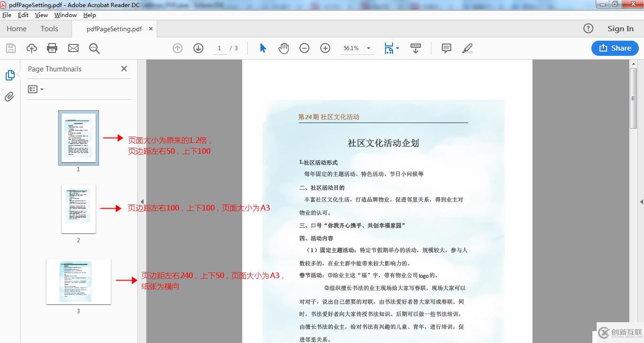644x343 pixels.
Task: Close the pdfPageSetting.pdf tab
Action: coord(151,28)
